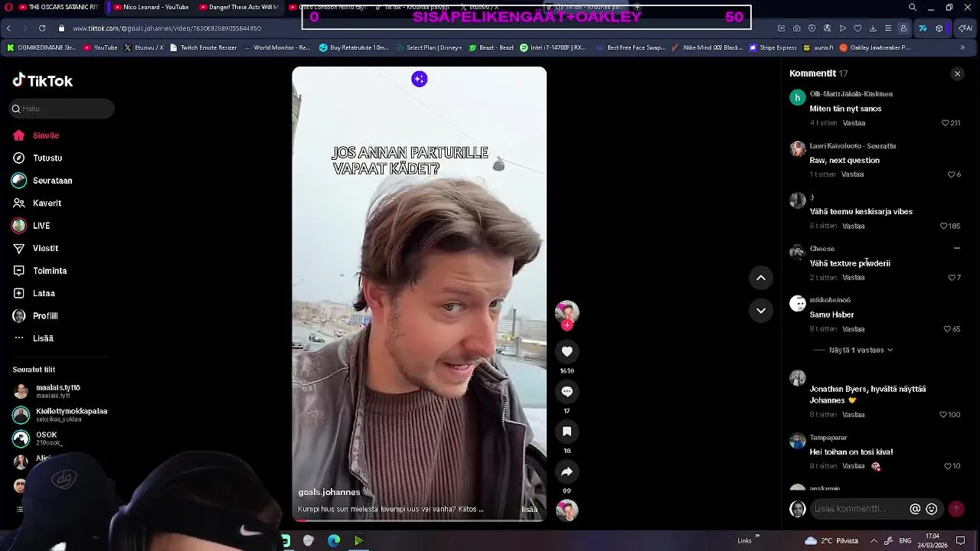This screenshot has width=980, height=551.
Task: Open the spinning sound disc thumbnail
Action: coord(567,510)
